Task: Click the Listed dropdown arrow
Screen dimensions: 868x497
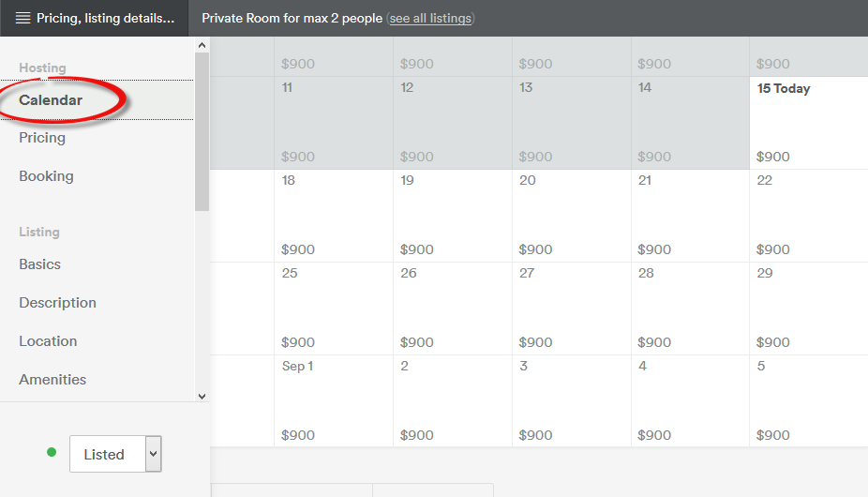Action: pyautogui.click(x=154, y=454)
